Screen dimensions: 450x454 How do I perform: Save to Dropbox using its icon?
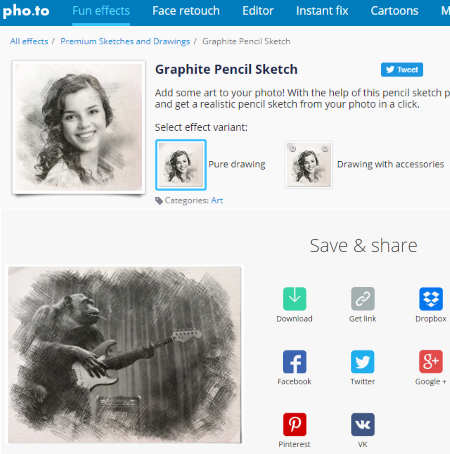pos(431,299)
